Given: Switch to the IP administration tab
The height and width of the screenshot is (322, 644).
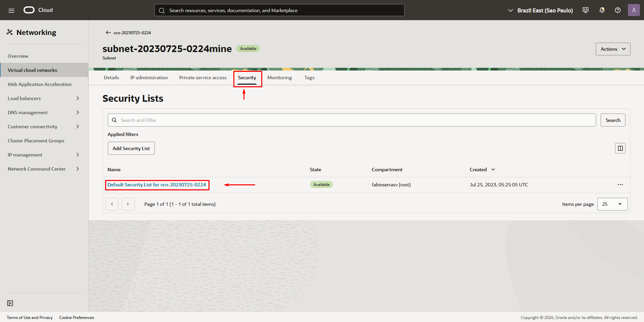Looking at the screenshot, I should tap(149, 78).
